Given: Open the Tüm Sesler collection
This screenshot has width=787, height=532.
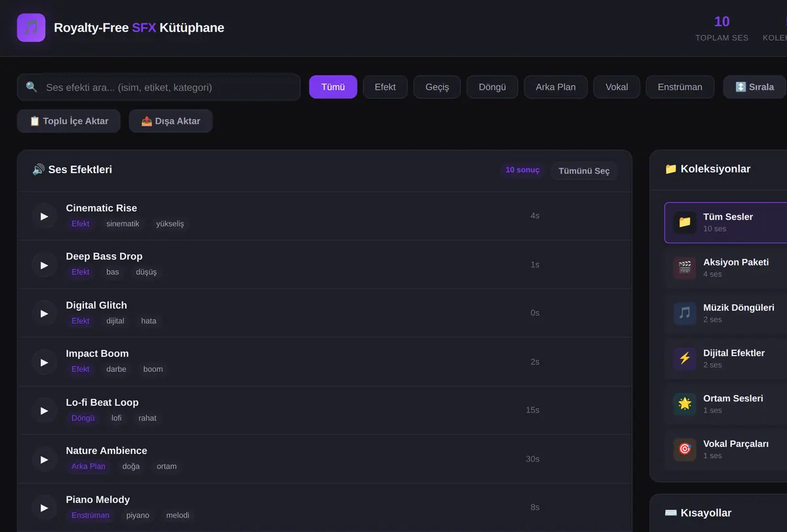Looking at the screenshot, I should (x=725, y=222).
